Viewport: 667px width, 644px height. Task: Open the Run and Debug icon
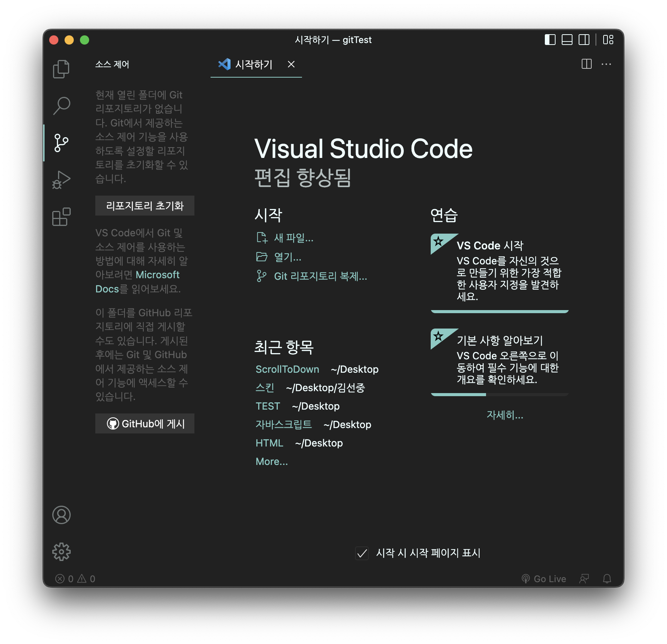[x=61, y=180]
